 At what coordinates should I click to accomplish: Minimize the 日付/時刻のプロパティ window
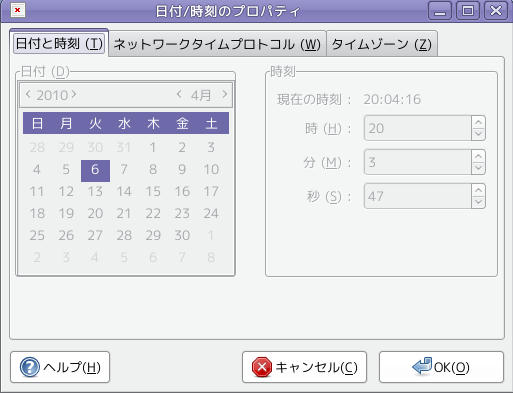[x=440, y=11]
